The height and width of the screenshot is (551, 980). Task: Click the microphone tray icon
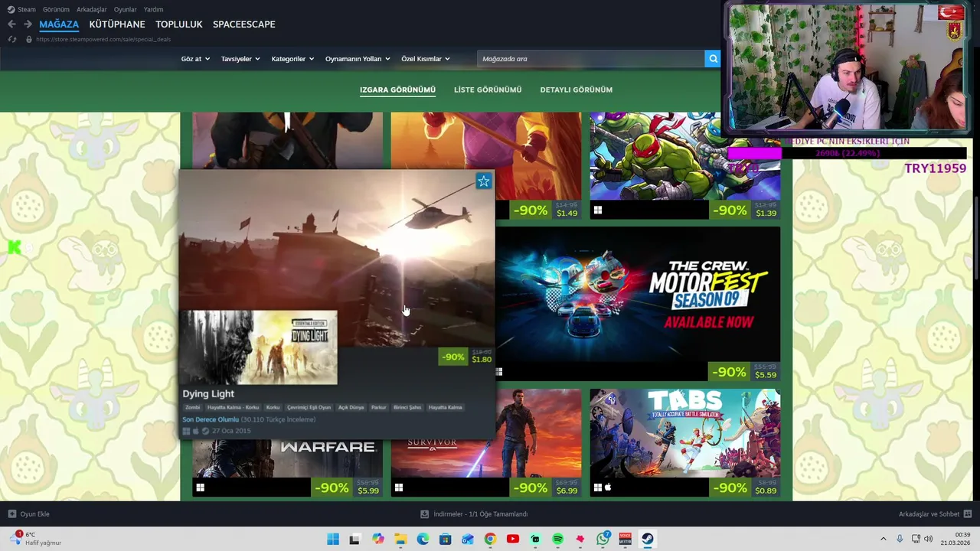[900, 539]
